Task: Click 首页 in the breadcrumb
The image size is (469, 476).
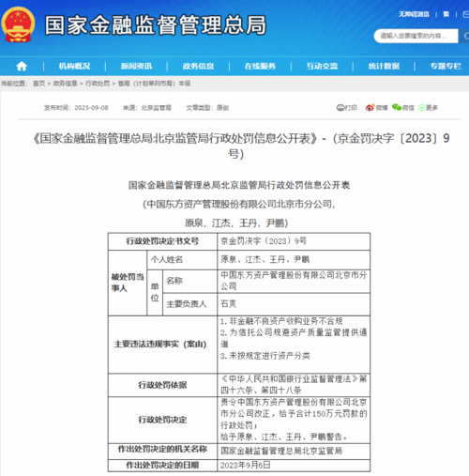Action: (x=39, y=84)
